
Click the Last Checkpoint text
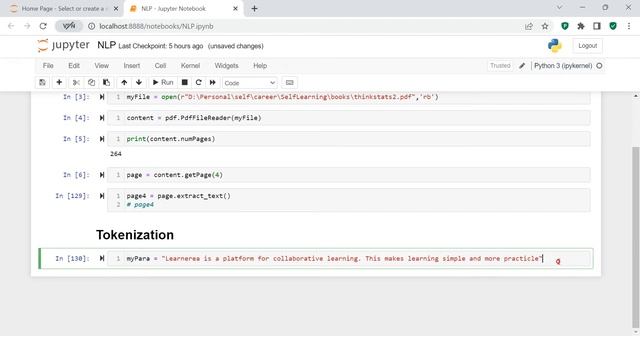(x=160, y=46)
